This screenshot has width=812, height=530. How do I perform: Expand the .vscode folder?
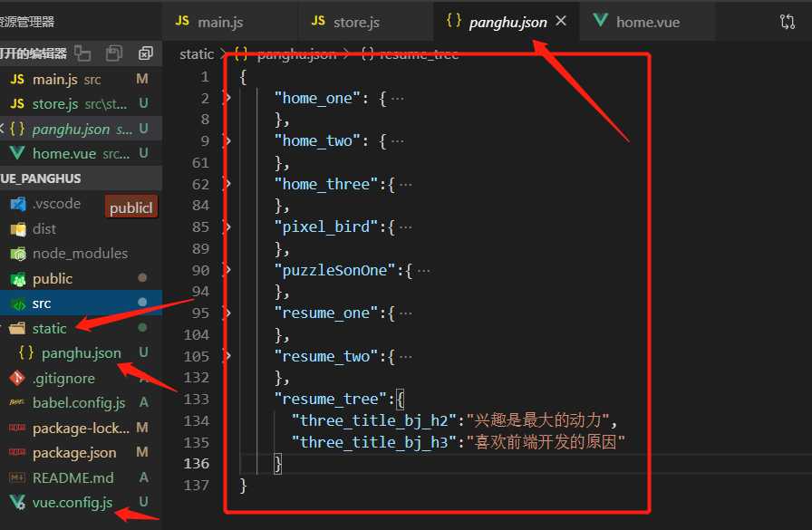pyautogui.click(x=56, y=204)
